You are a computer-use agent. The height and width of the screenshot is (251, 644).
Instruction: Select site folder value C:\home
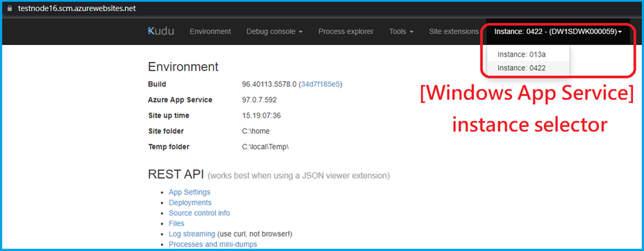tap(256, 131)
